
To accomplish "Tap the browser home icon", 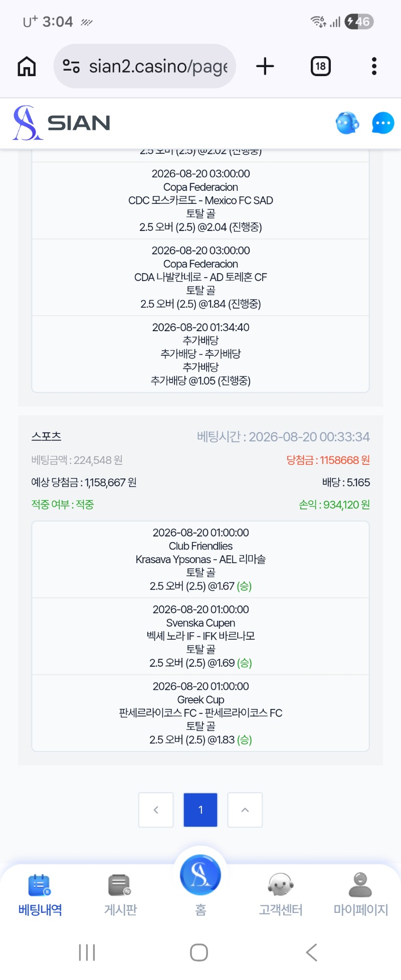I will coord(27,66).
